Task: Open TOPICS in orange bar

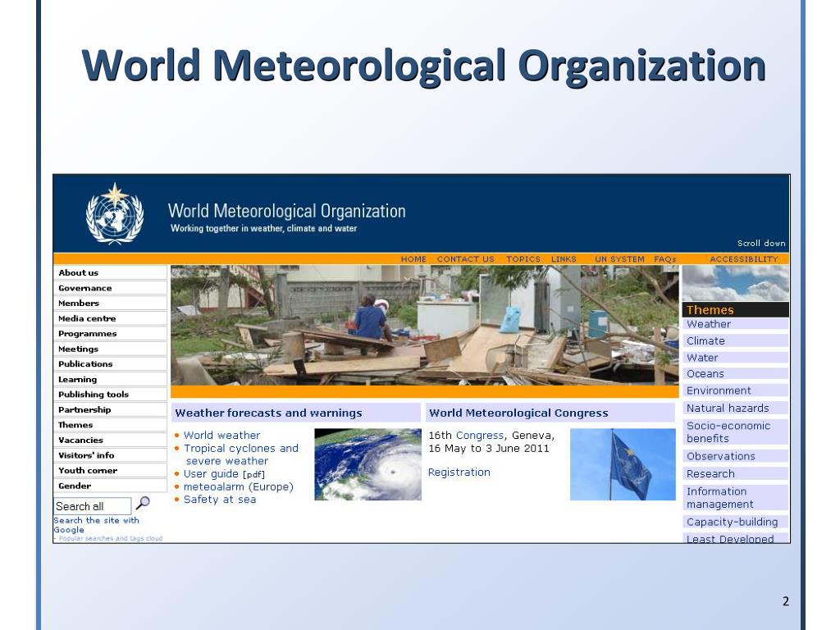Action: [523, 259]
